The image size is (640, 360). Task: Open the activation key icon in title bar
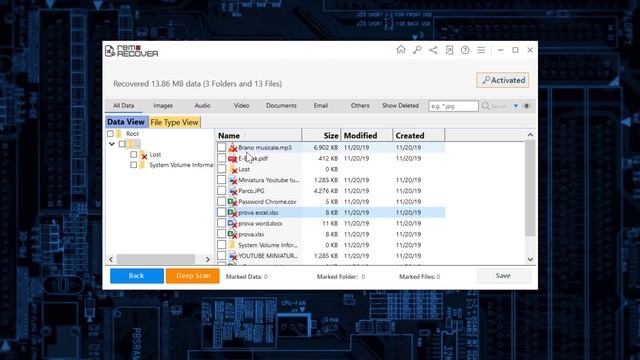(417, 50)
